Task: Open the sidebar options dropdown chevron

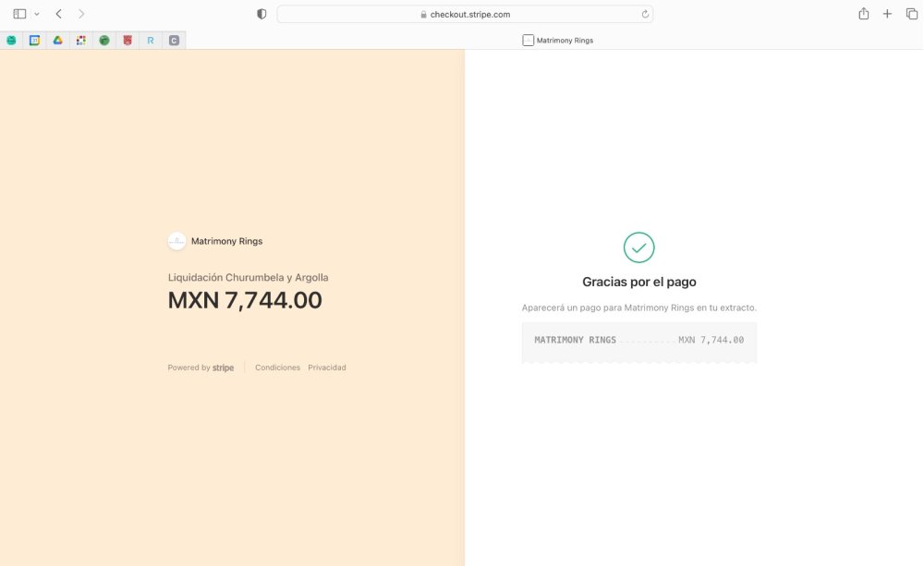Action: pos(37,14)
